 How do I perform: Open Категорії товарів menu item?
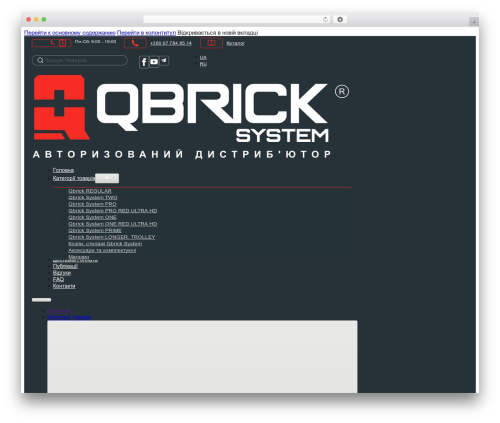tap(74, 178)
